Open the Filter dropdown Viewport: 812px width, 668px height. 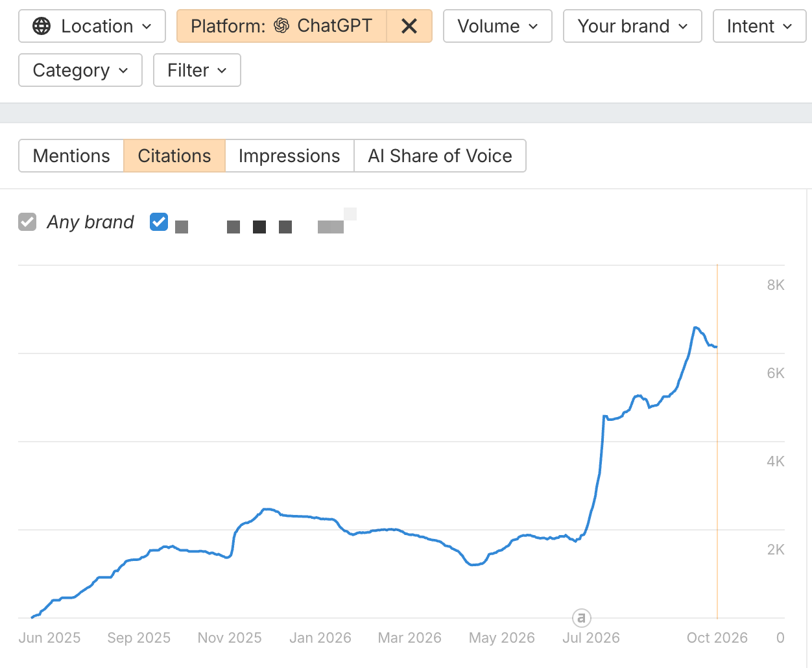(x=197, y=70)
